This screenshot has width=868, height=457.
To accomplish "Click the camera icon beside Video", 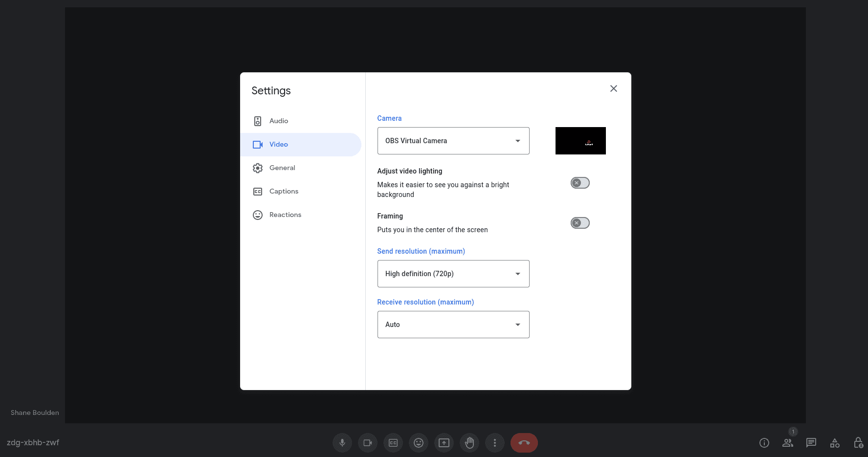I will point(258,145).
